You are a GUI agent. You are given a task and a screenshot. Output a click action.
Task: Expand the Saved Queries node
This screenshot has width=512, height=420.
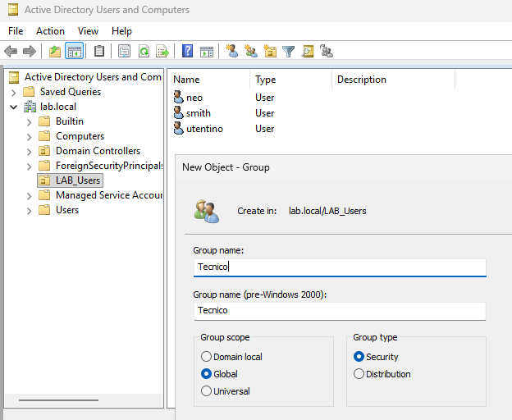14,92
